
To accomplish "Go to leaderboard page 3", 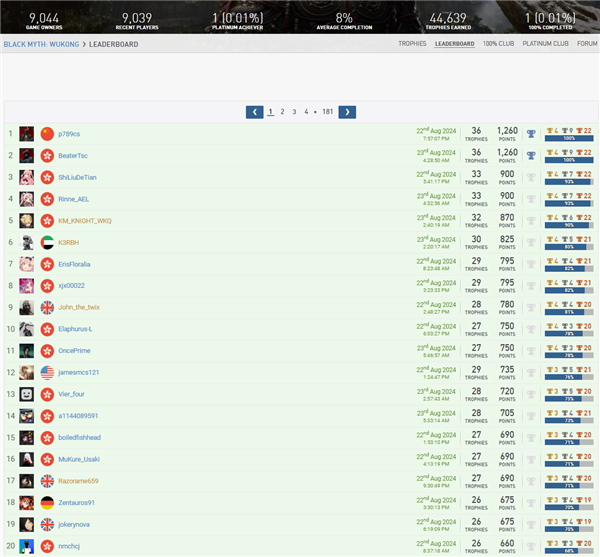I will tap(294, 112).
